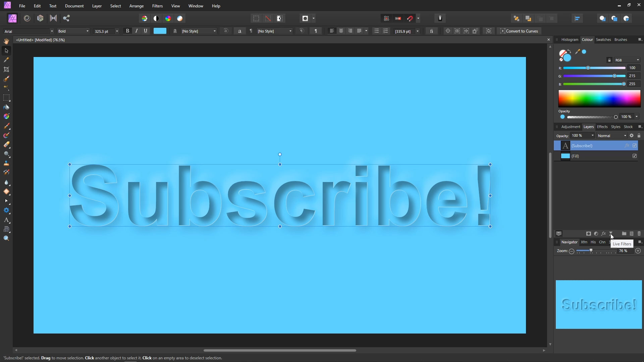Select the Colour Picker eyedropper tool
644x362 pixels.
coord(6,60)
